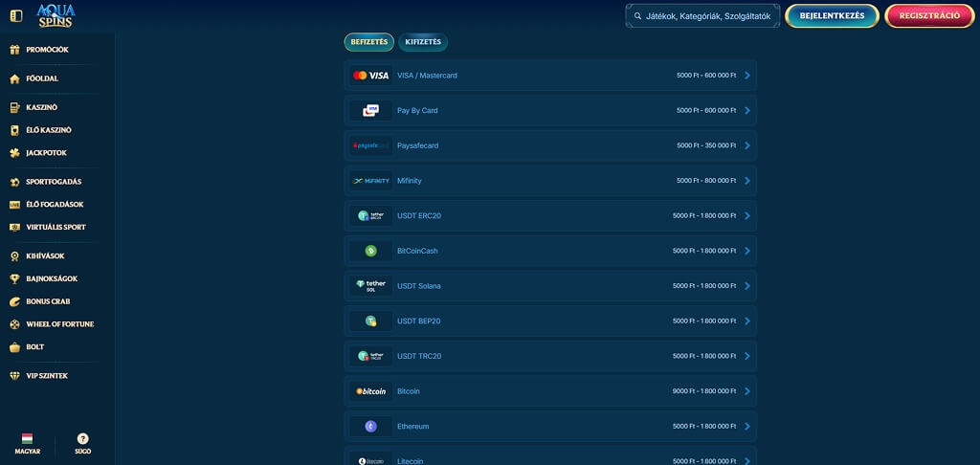Open the USDT BEP20 payment link
The width and height of the screenshot is (980, 465).
click(420, 321)
